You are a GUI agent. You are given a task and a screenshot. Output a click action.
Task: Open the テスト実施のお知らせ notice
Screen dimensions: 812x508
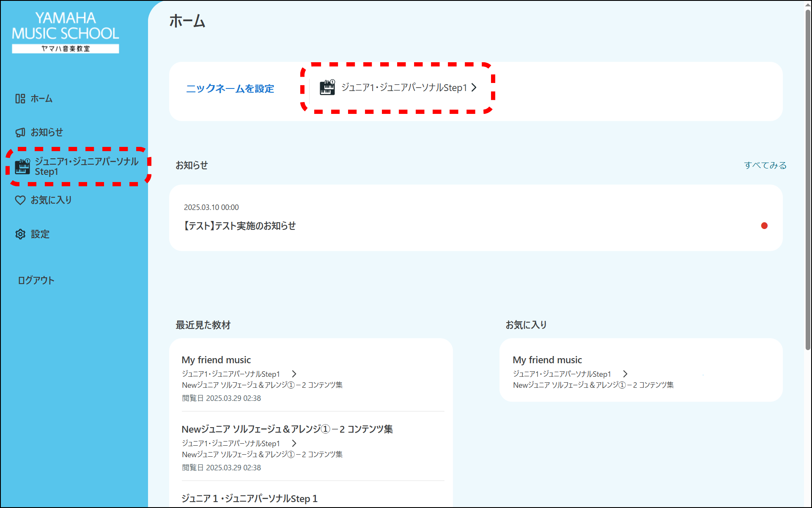click(x=240, y=226)
